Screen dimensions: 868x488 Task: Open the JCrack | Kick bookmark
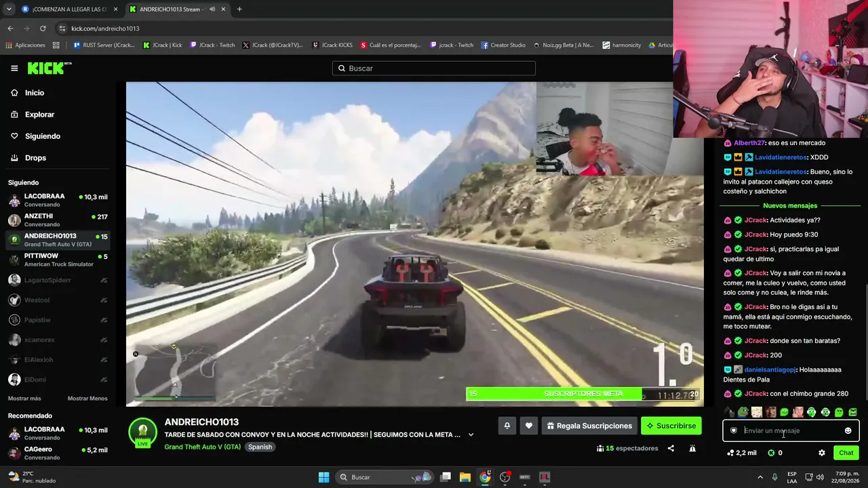163,45
